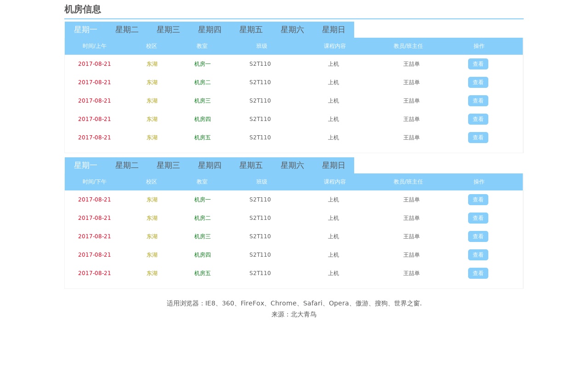This screenshot has width=588, height=368.
Task: Click 查看 for 机房一 in afternoon table
Action: coord(478,200)
